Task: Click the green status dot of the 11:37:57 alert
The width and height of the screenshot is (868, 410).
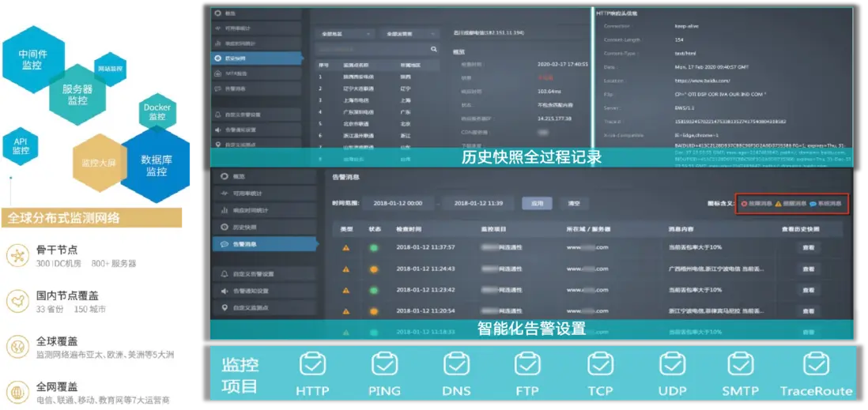Action: [x=374, y=247]
